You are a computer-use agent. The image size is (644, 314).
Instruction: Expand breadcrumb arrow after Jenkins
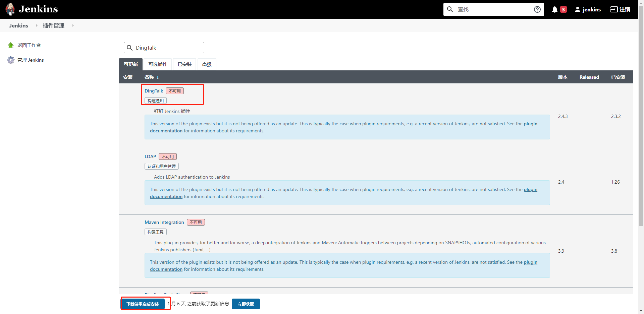37,25
